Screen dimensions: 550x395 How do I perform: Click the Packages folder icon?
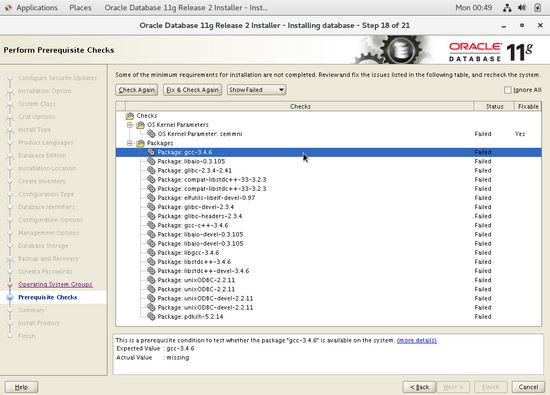[140, 143]
